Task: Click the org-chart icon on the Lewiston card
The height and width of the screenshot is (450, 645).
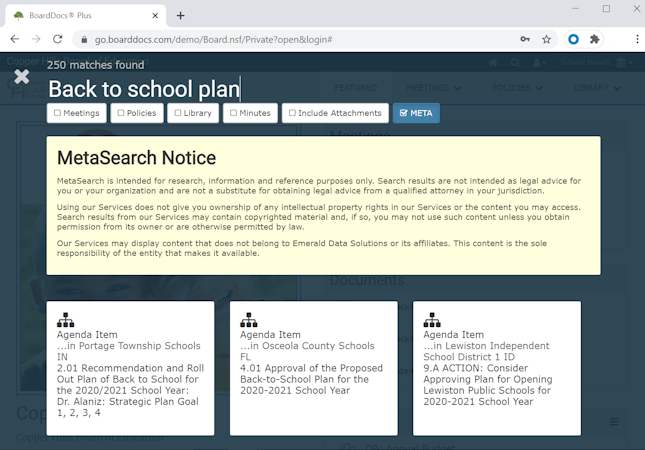Action: pos(432,320)
